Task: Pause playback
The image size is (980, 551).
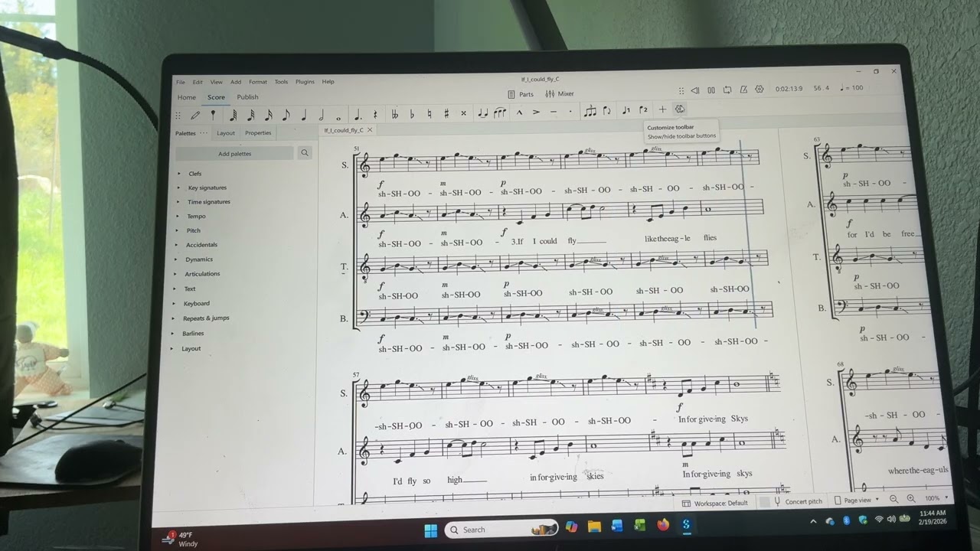Action: (x=711, y=90)
